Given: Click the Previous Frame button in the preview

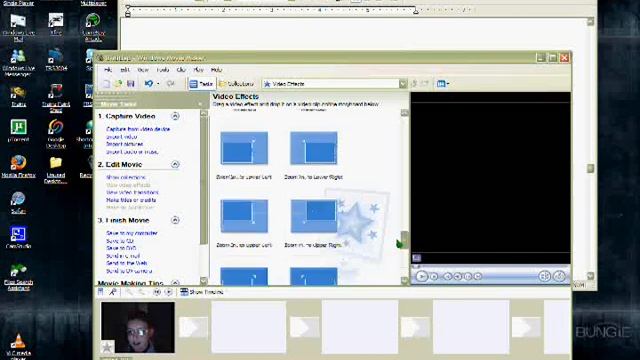Looking at the screenshot, I should coord(458,277).
